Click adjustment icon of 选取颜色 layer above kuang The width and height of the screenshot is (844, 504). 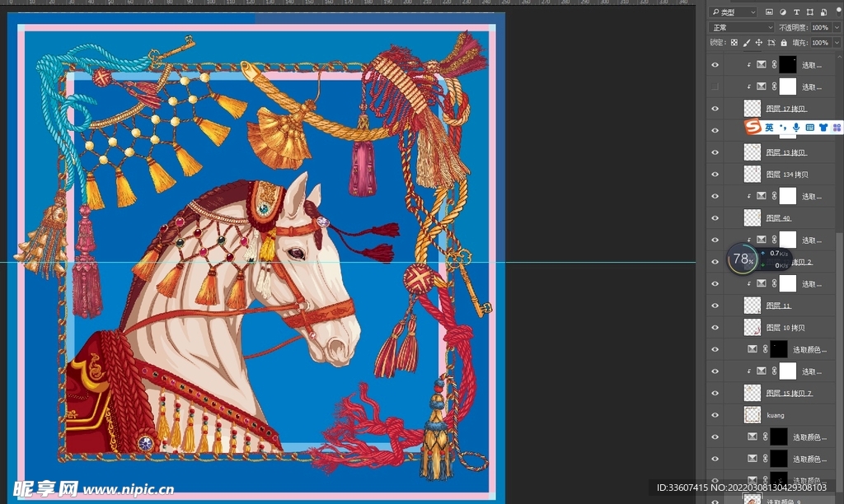pyautogui.click(x=752, y=349)
